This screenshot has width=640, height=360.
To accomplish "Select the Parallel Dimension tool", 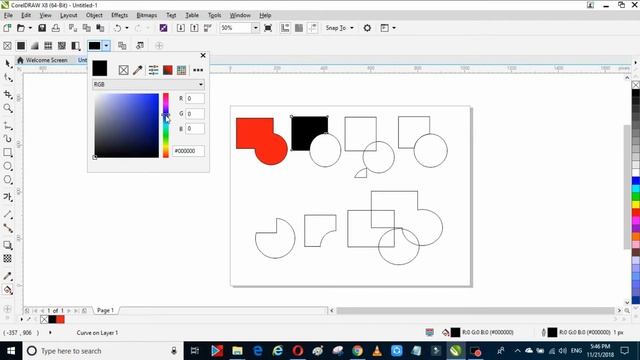I will tap(8, 214).
